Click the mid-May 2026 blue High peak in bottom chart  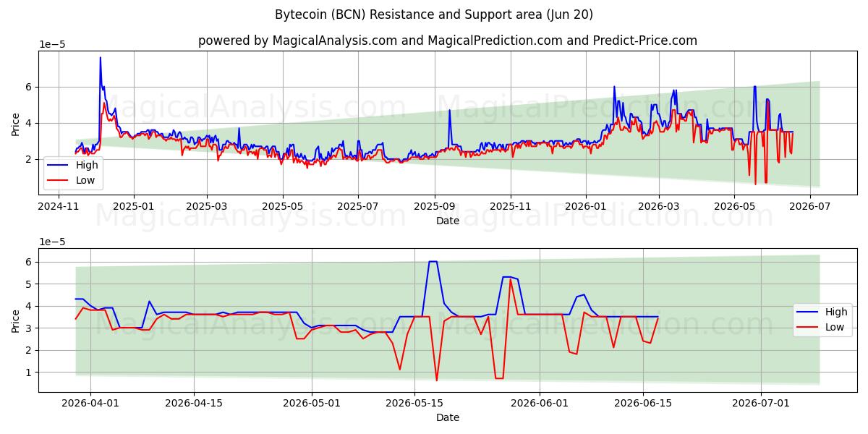433,262
